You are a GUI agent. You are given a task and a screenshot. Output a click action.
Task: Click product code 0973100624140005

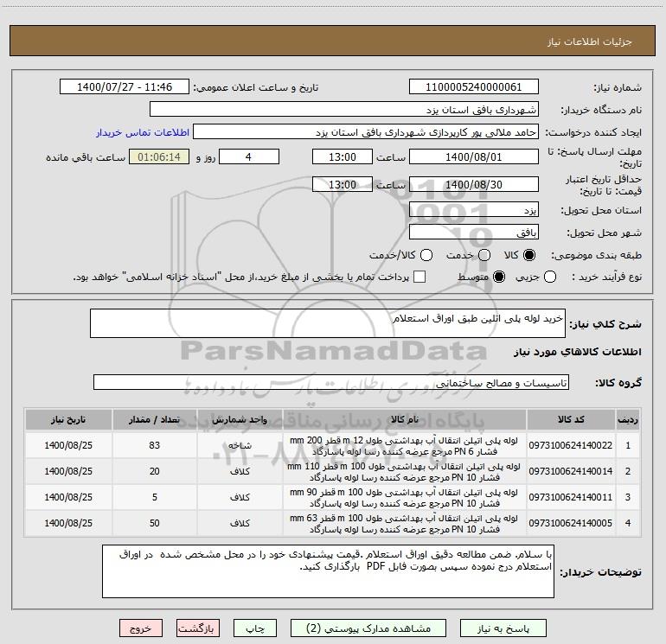tap(571, 523)
